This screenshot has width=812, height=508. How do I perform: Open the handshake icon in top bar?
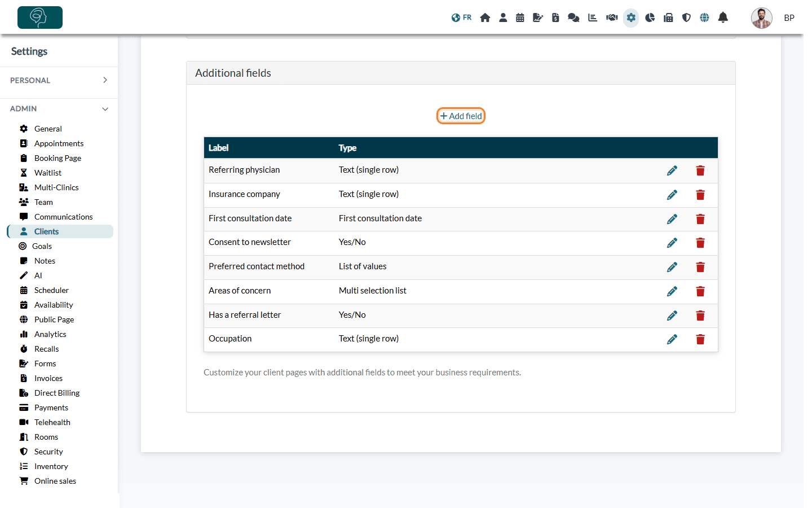tap(612, 17)
